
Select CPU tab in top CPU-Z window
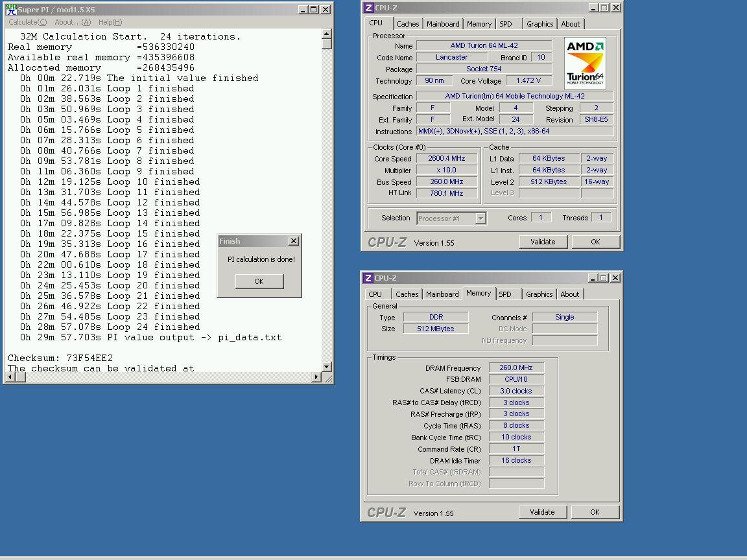pyautogui.click(x=376, y=23)
